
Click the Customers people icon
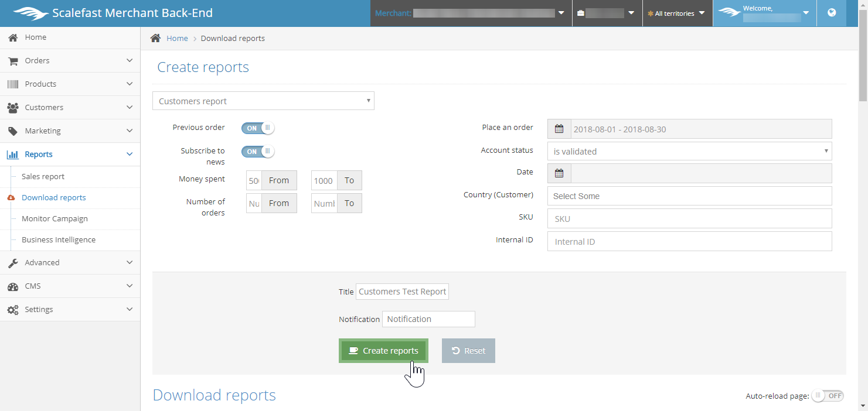click(13, 108)
